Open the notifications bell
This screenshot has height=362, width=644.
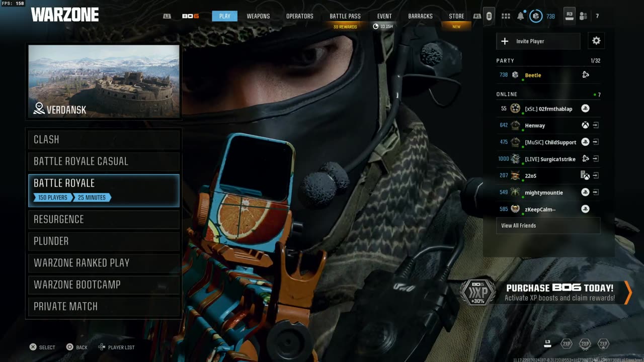pyautogui.click(x=521, y=16)
